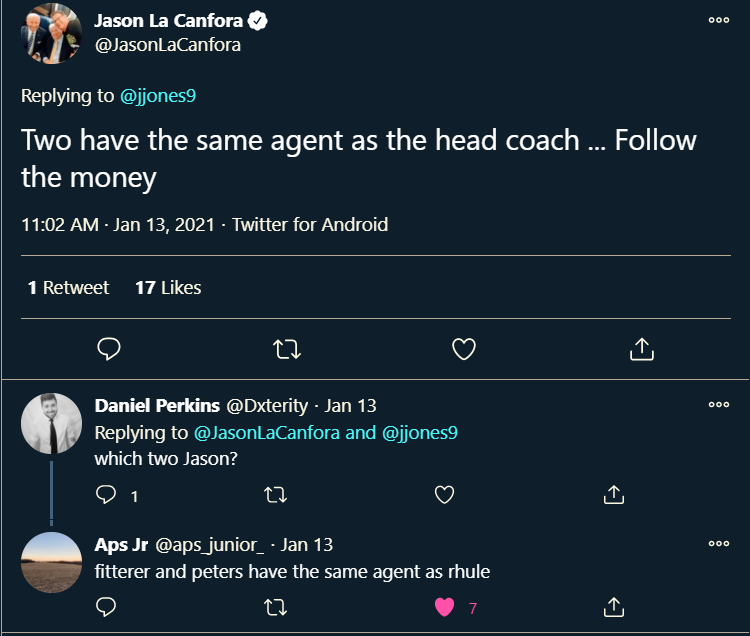Screen dimensions: 750x636
Task: Reply to Jason La Canfora's main tweet
Action: coord(109,349)
